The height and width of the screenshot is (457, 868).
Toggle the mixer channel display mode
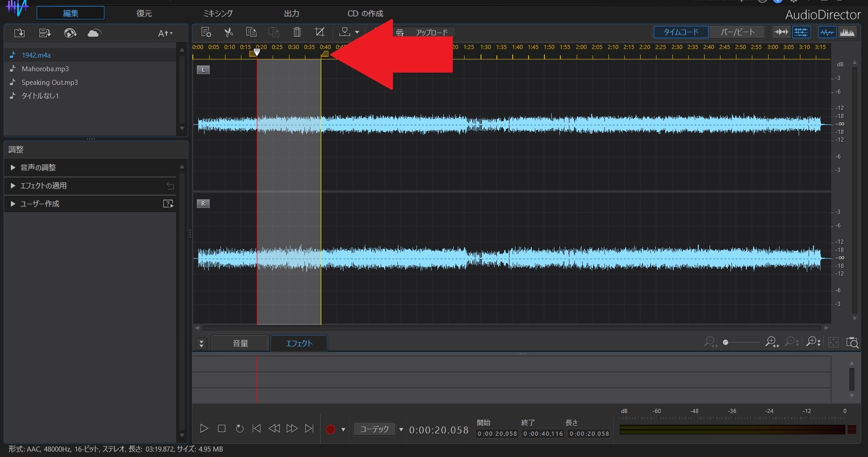801,32
